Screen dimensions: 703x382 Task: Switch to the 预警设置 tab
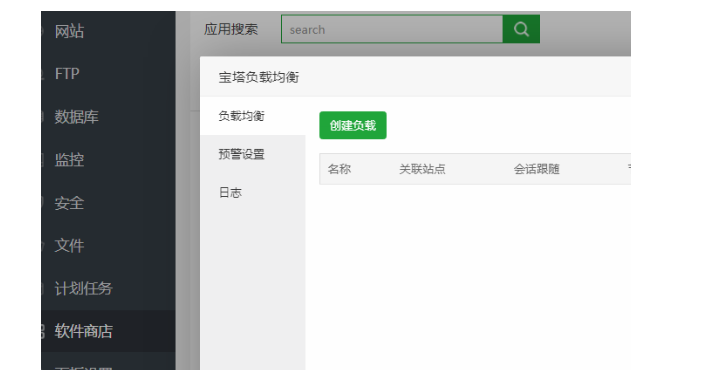point(241,154)
